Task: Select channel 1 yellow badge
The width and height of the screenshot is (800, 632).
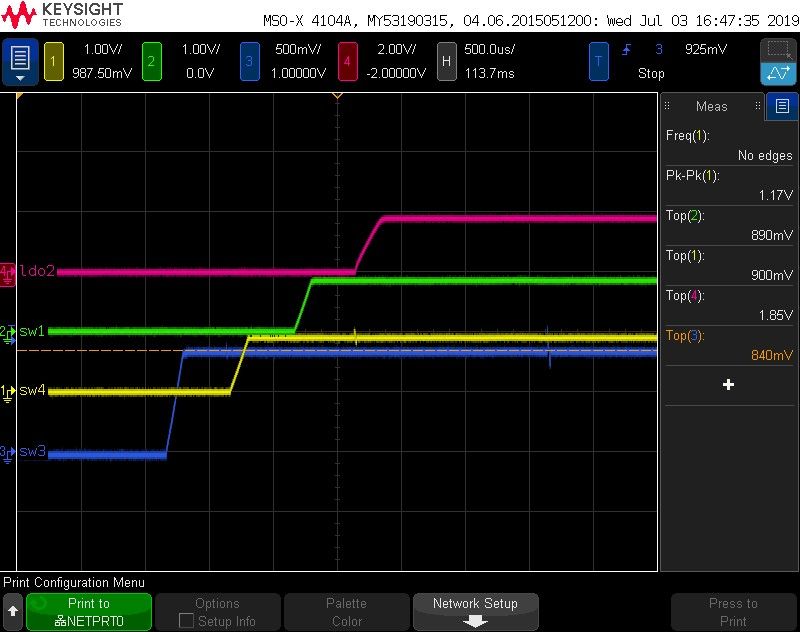Action: point(54,61)
